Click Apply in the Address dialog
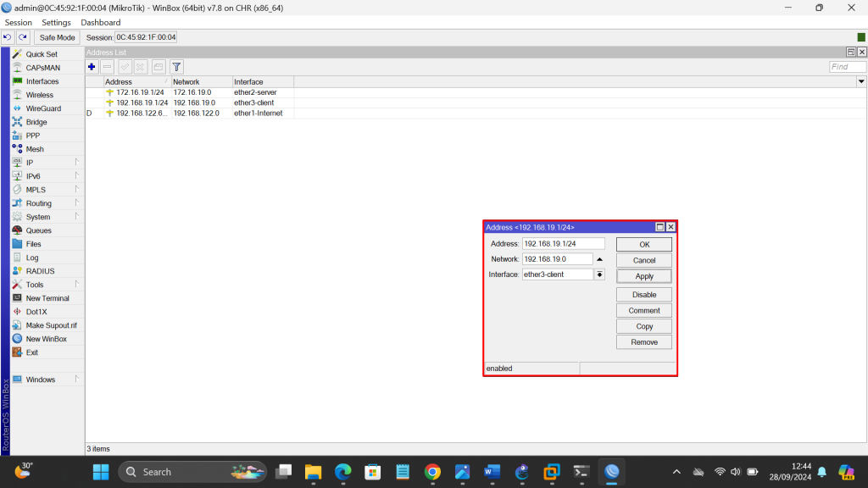This screenshot has height=488, width=868. (x=644, y=276)
